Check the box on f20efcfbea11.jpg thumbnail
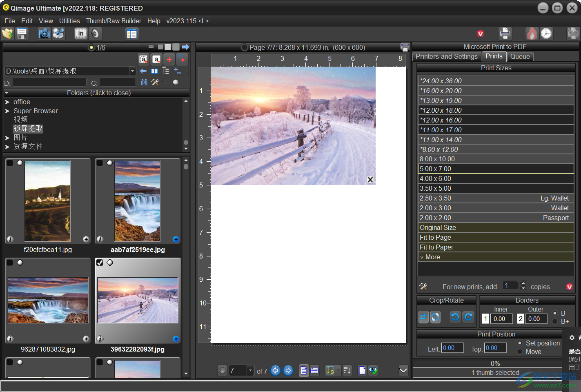 (10, 163)
